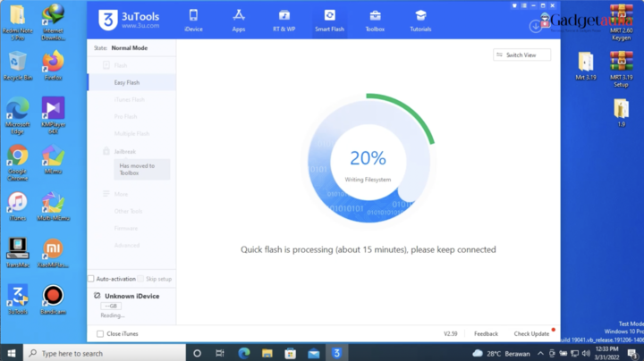Open the Recycle Bin
The height and width of the screenshot is (361, 644).
18,65
